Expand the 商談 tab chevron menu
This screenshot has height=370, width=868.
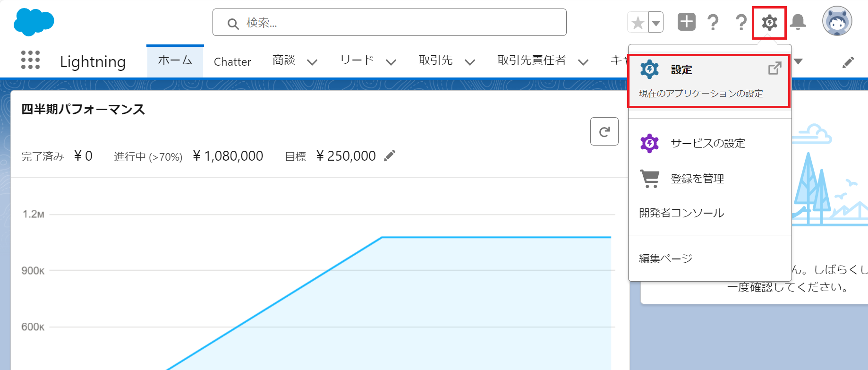[312, 62]
